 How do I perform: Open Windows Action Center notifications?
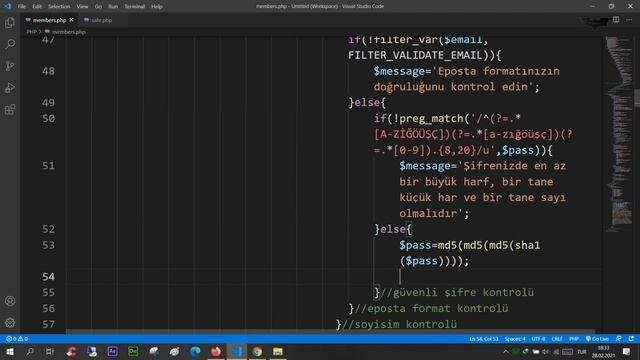[x=627, y=351]
